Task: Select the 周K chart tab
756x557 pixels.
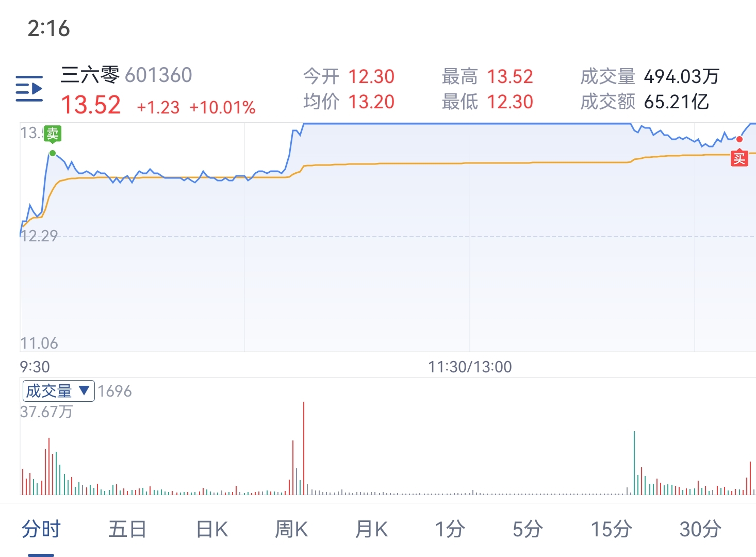Action: tap(291, 529)
